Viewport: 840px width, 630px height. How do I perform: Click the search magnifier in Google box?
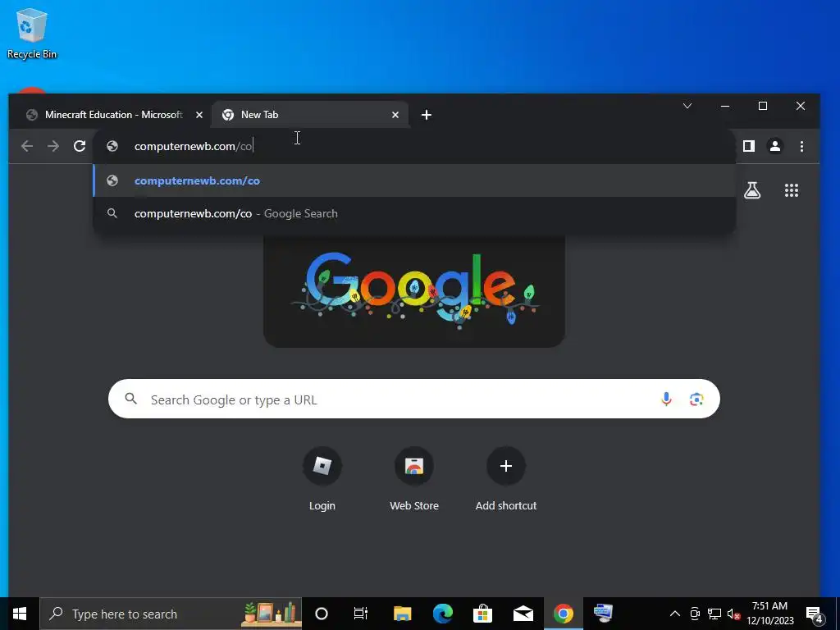(130, 399)
